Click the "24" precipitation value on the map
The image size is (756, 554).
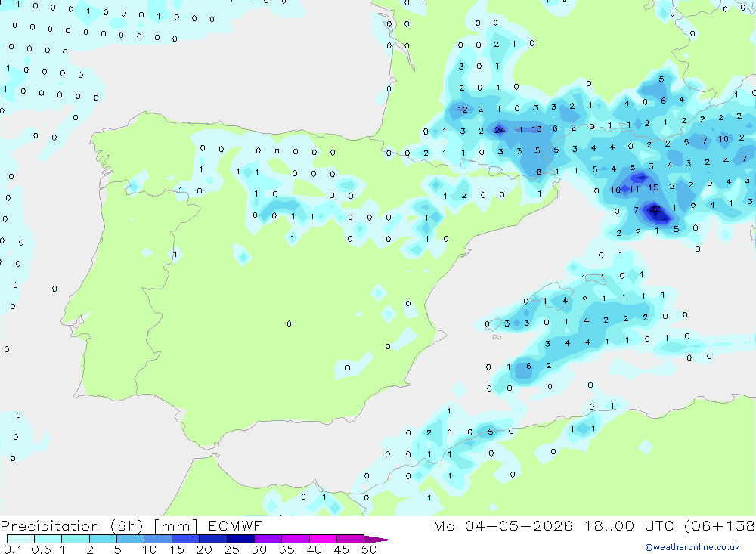tap(500, 130)
